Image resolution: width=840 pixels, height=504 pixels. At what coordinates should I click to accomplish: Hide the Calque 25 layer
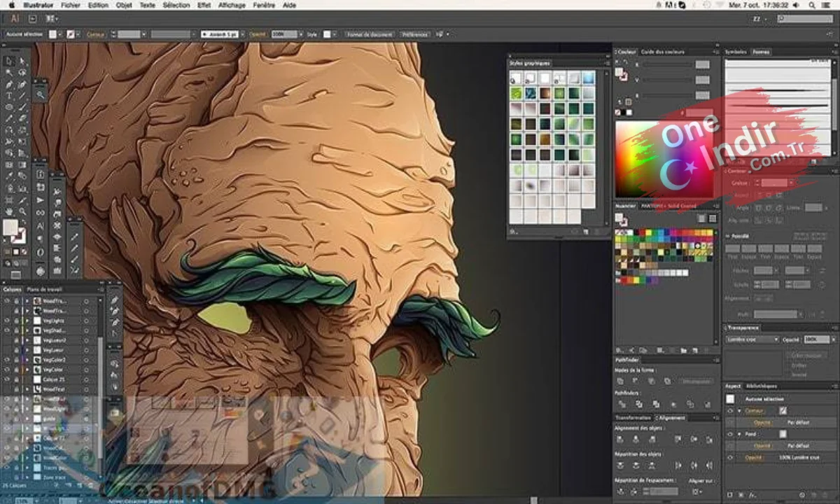coord(6,379)
